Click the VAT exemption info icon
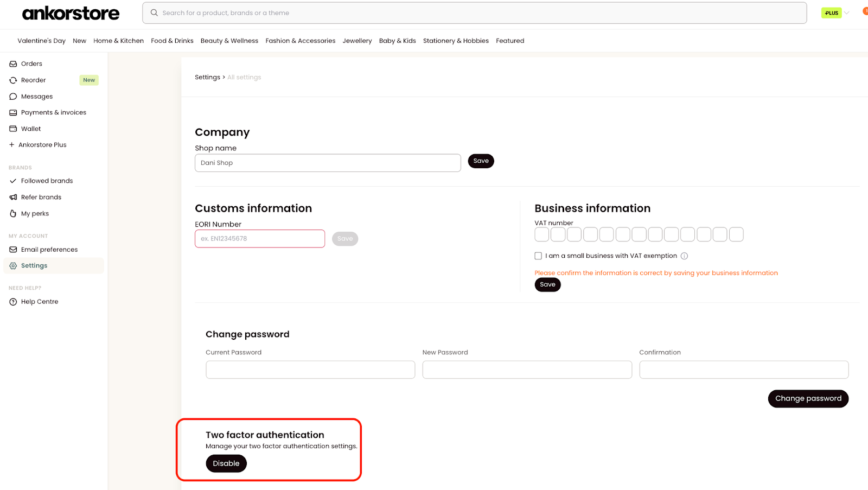 [684, 256]
